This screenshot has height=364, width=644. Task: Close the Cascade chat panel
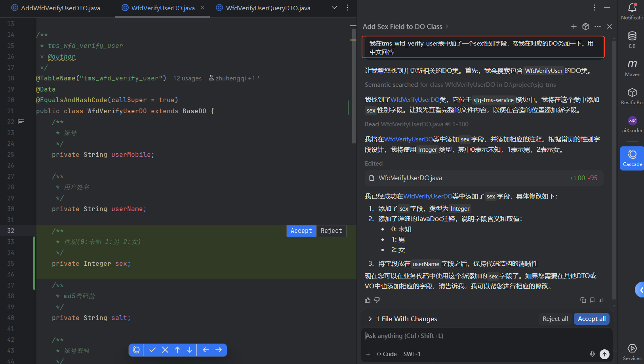point(610,27)
